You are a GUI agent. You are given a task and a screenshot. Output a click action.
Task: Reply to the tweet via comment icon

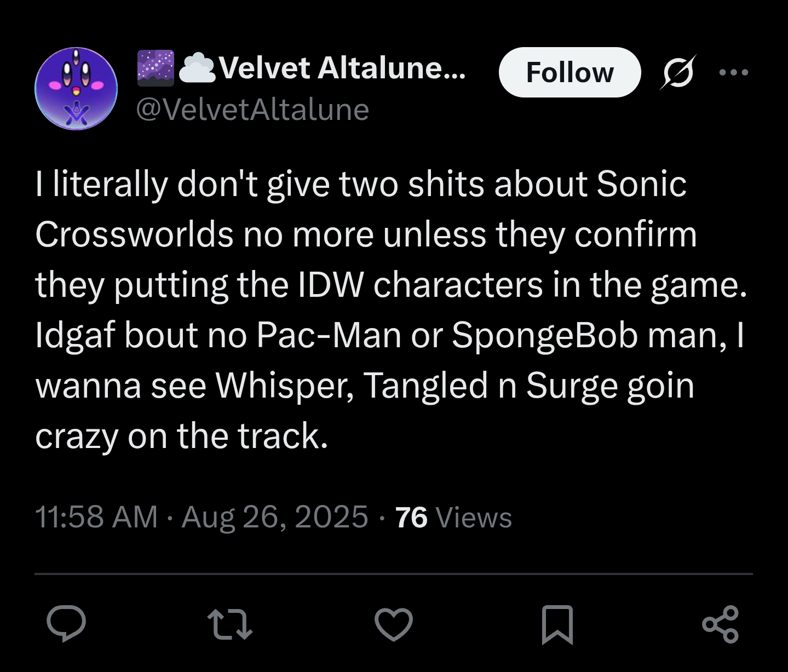[x=66, y=624]
